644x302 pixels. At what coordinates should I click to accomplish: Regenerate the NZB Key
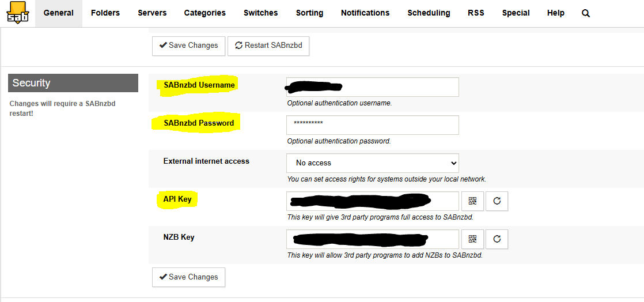pos(497,239)
